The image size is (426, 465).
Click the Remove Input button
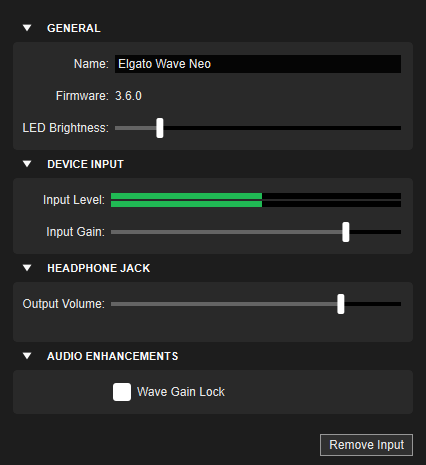(x=366, y=445)
